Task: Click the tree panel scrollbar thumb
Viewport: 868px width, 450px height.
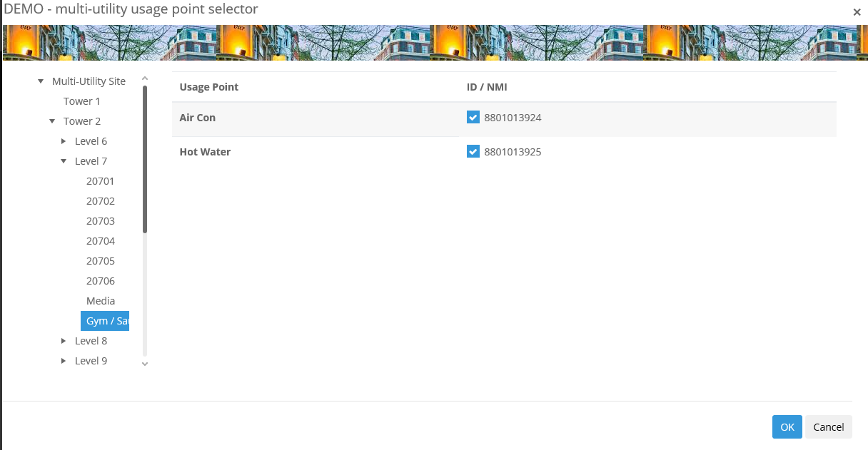Action: tap(145, 158)
